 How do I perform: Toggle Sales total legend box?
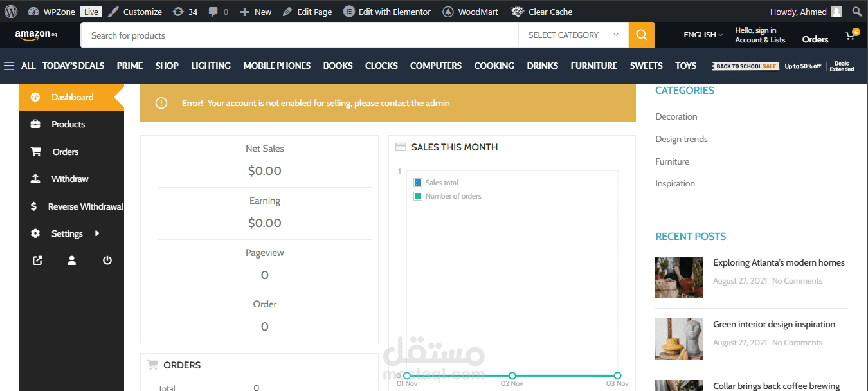[x=418, y=183]
